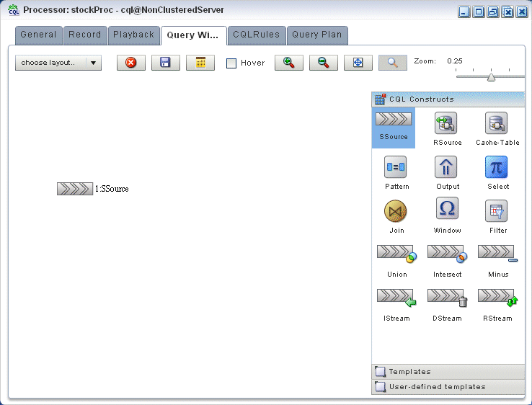
Task: Select the Join construct icon
Action: pyautogui.click(x=396, y=211)
